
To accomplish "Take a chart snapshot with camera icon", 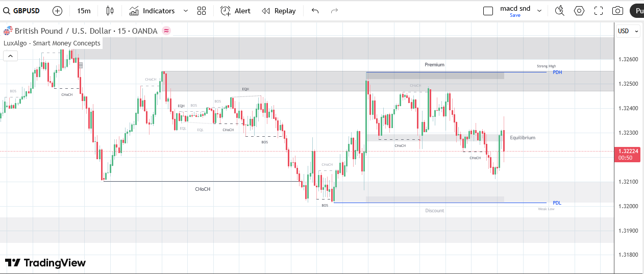I will click(x=617, y=11).
